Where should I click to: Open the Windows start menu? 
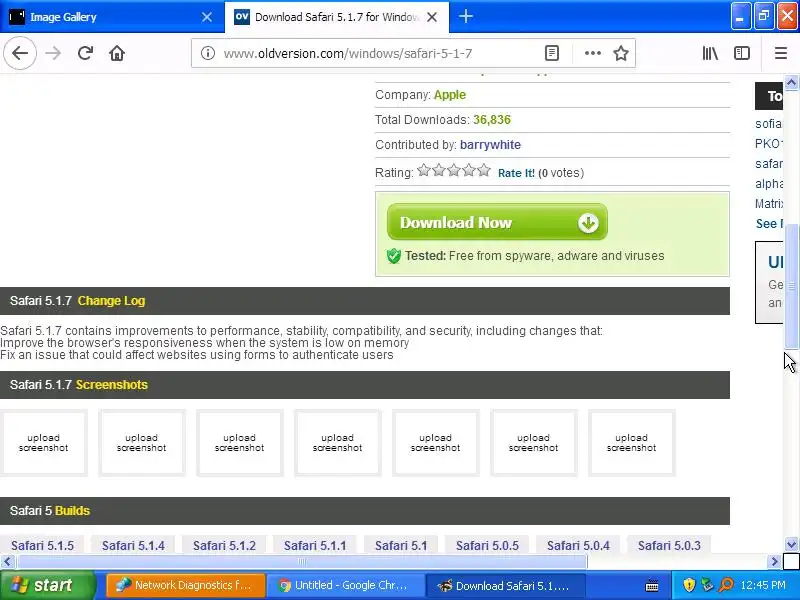(x=47, y=585)
